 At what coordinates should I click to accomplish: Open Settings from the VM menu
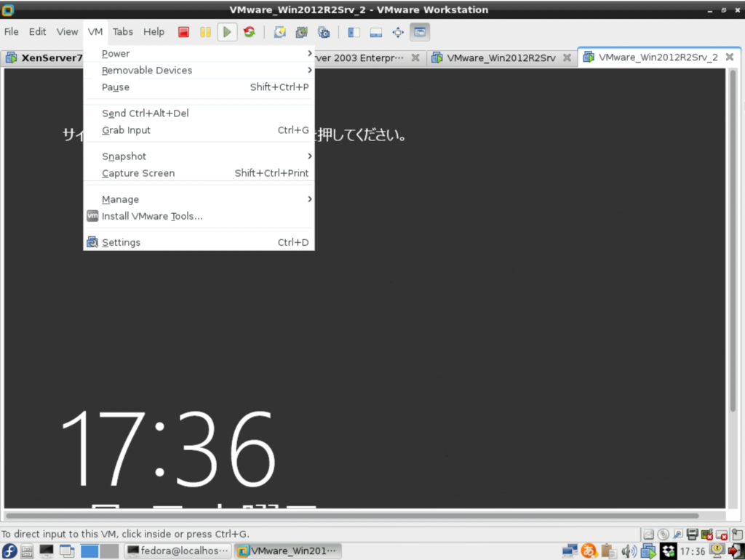[199, 242]
